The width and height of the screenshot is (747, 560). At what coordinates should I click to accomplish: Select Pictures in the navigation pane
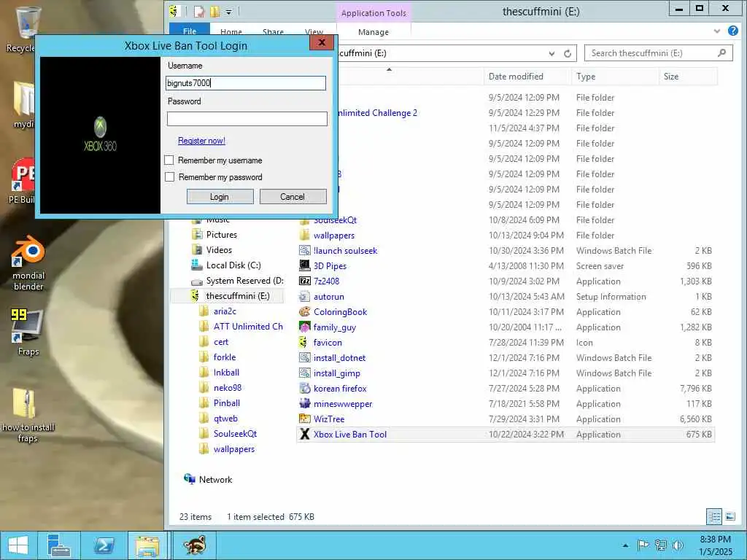click(222, 234)
